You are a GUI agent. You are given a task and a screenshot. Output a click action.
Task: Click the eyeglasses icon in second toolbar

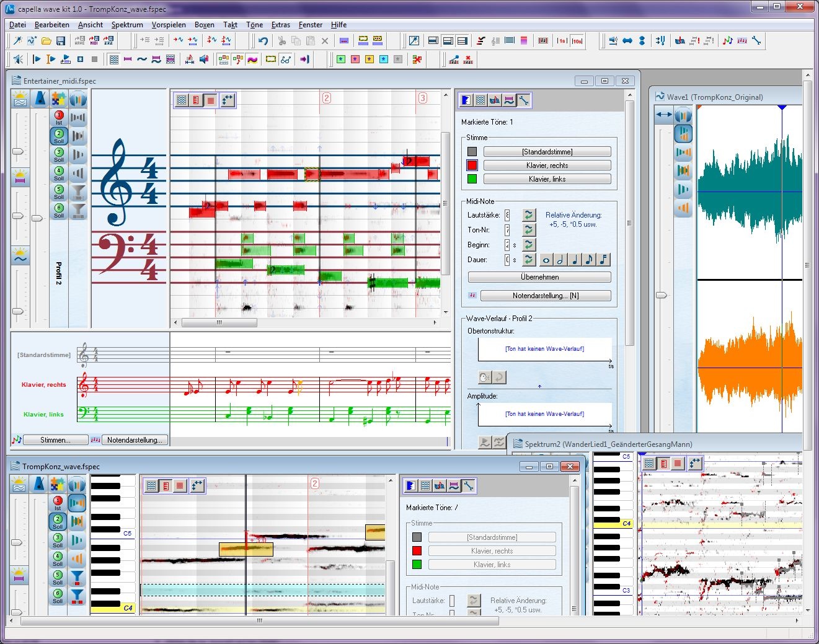(x=286, y=60)
